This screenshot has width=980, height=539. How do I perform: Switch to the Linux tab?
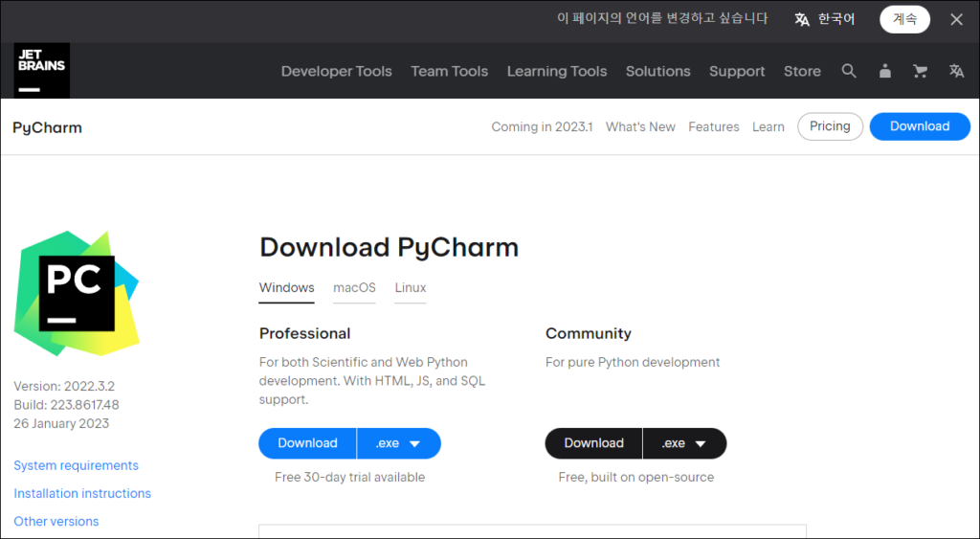pos(410,288)
